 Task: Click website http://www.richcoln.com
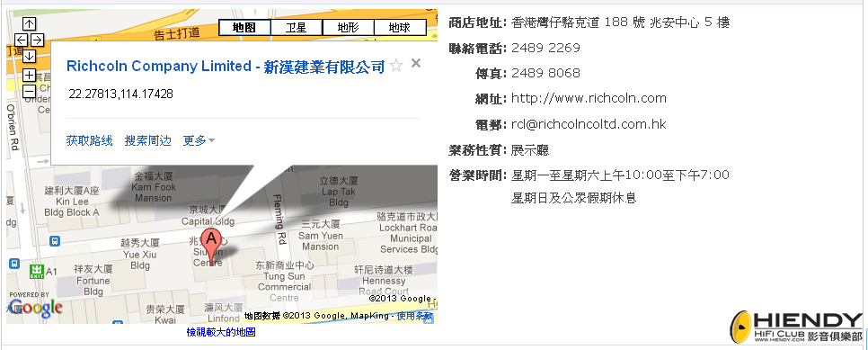589,99
